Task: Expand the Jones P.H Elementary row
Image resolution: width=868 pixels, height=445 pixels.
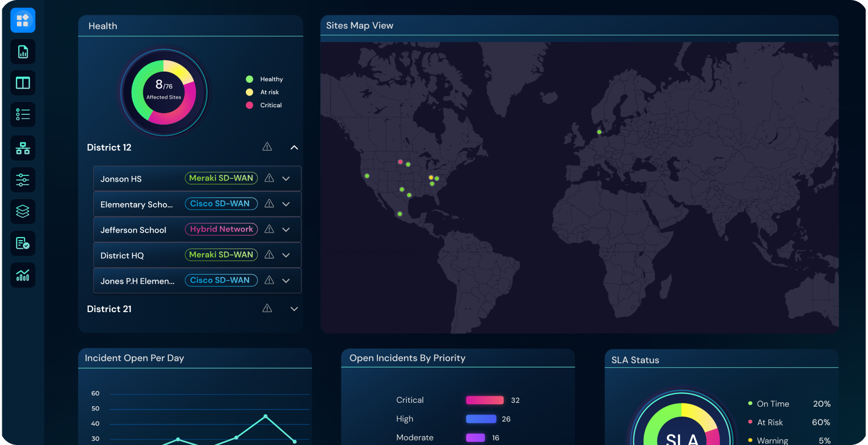Action: tap(286, 281)
